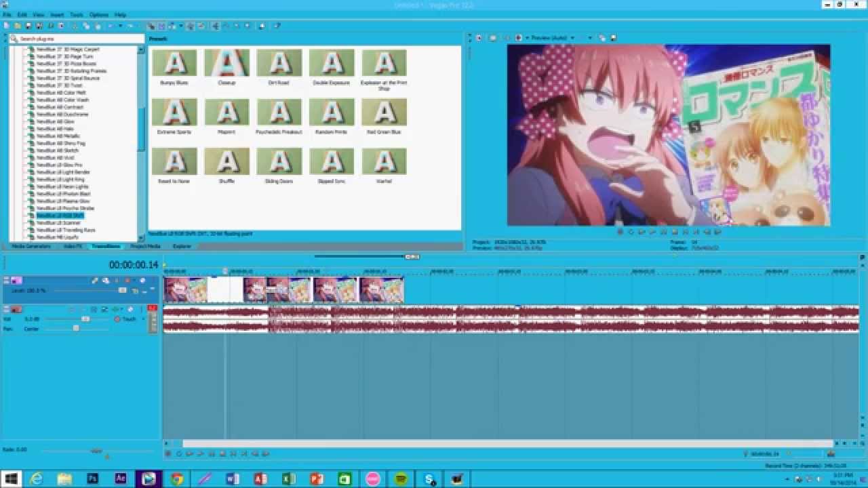The image size is (868, 488).
Task: Open the File menu
Action: [6, 14]
